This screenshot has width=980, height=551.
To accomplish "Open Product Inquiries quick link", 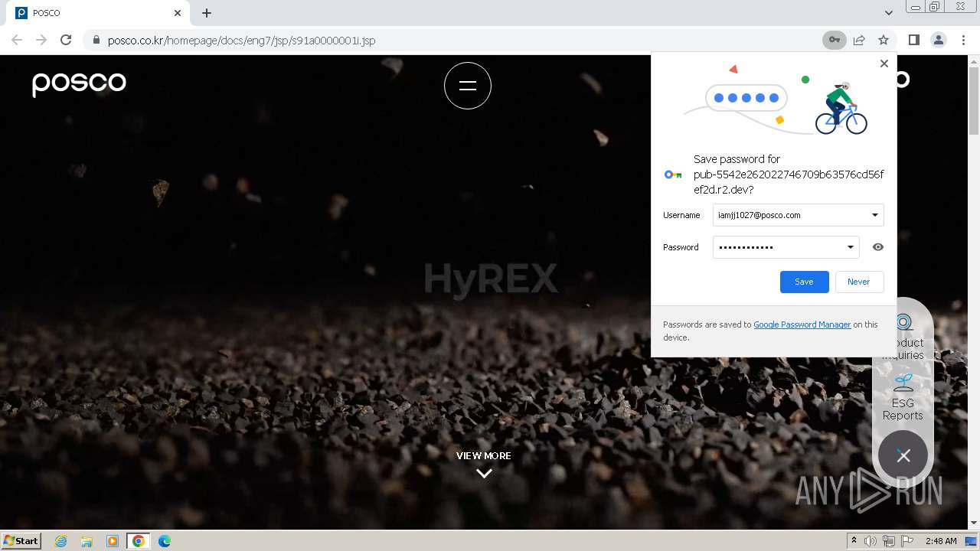I will [x=903, y=337].
